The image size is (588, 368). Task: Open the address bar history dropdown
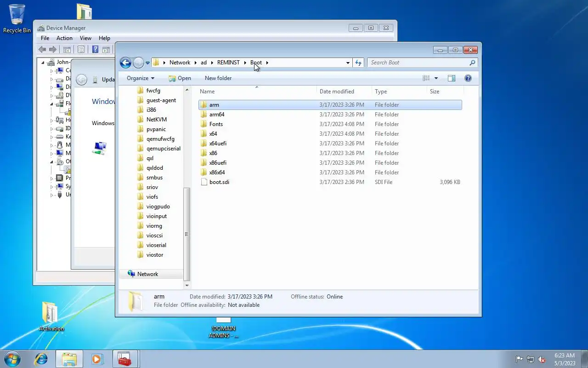[348, 63]
